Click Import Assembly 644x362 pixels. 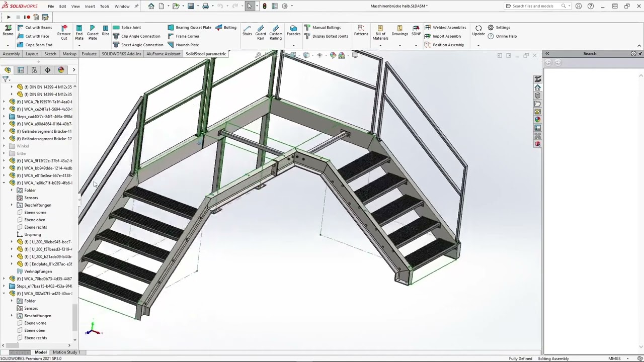tap(443, 36)
